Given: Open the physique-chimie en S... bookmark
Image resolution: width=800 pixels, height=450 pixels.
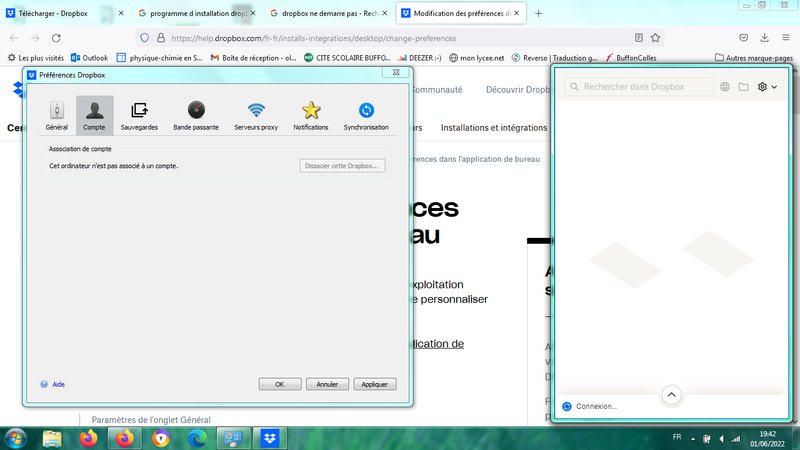Looking at the screenshot, I should pos(159,58).
